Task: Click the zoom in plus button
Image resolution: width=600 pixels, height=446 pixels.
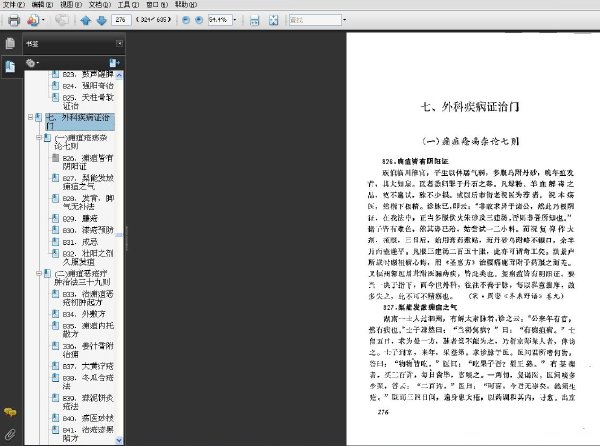Action: (199, 20)
